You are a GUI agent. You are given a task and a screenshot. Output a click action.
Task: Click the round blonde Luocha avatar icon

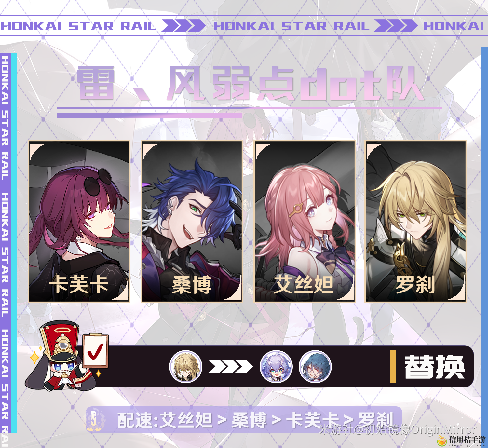click(186, 367)
